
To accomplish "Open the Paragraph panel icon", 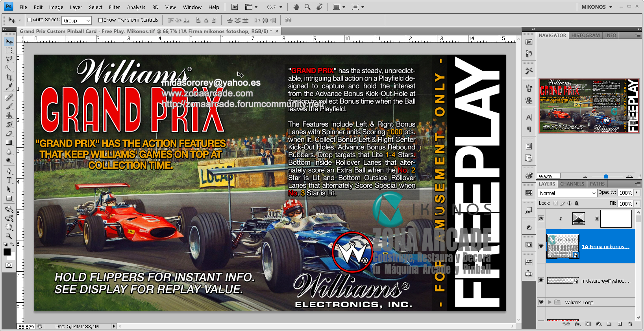I will pyautogui.click(x=529, y=129).
